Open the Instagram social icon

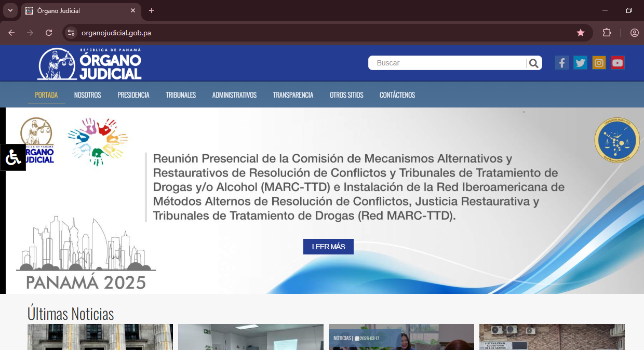pyautogui.click(x=599, y=63)
